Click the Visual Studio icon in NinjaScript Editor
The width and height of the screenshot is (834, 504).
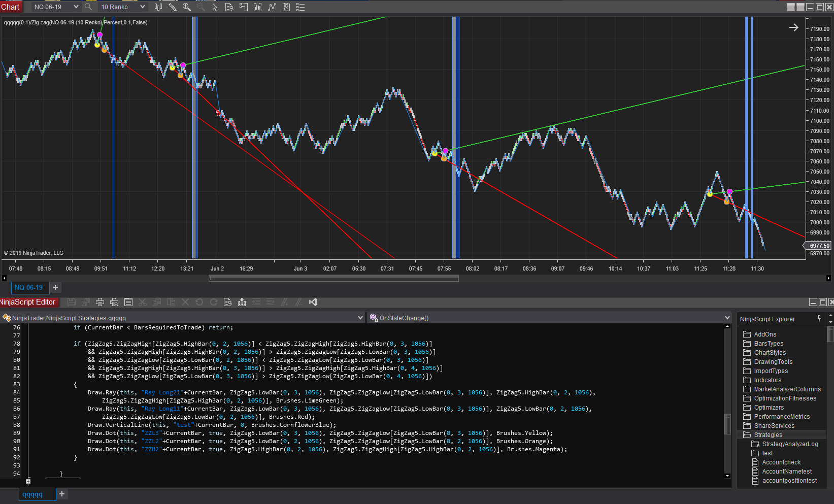coord(313,302)
